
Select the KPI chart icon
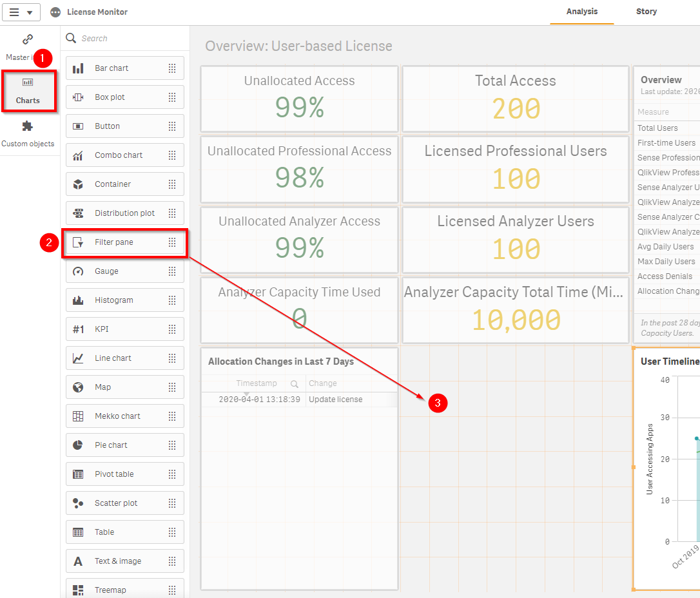click(78, 329)
